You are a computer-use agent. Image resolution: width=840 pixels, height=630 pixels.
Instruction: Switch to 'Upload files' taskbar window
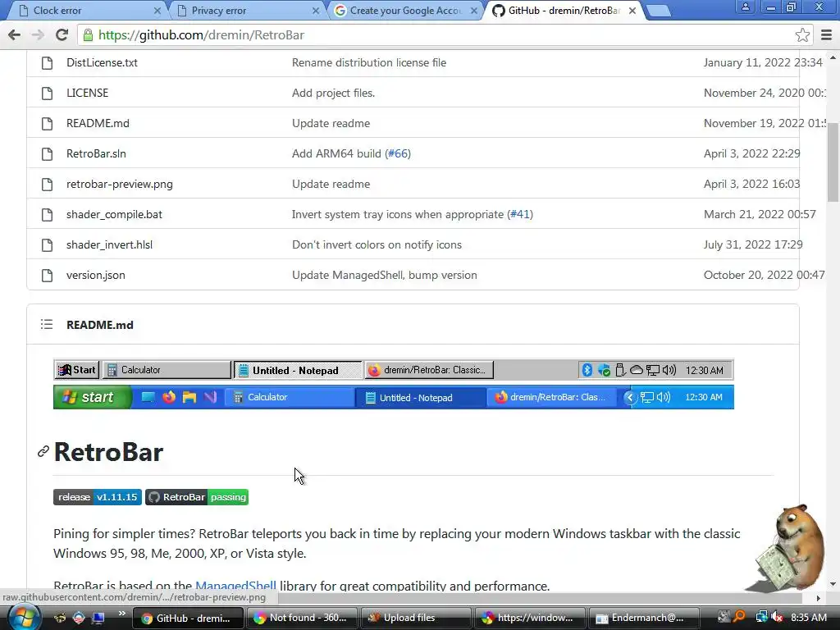[x=416, y=618]
